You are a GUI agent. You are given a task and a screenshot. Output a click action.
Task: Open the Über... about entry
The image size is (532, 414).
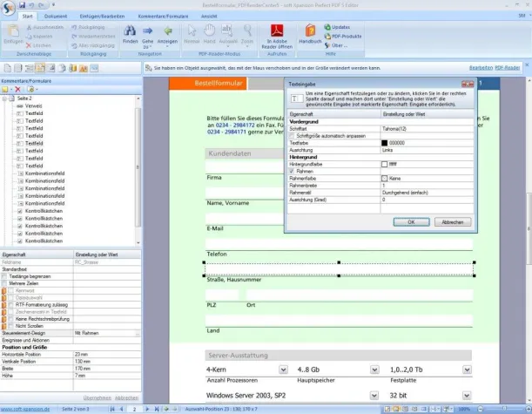pos(336,45)
